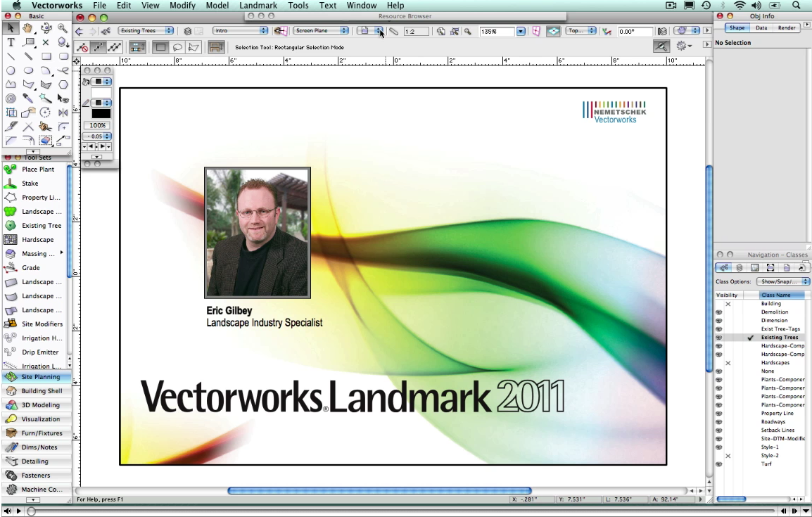Open the Screen Plane dropdown
Image resolution: width=812 pixels, height=517 pixels.
[321, 31]
